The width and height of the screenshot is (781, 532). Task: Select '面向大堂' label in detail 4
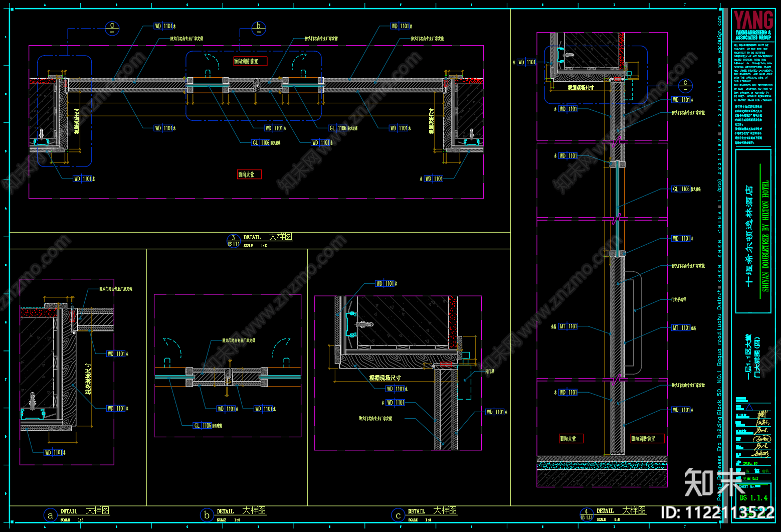click(x=571, y=439)
